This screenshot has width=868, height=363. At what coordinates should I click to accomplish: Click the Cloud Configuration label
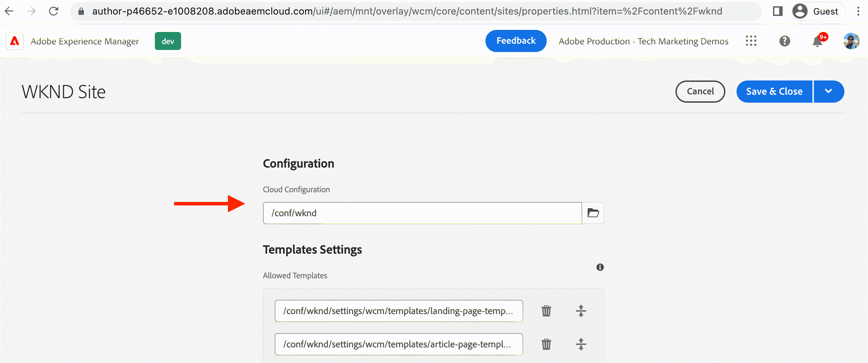click(x=296, y=190)
